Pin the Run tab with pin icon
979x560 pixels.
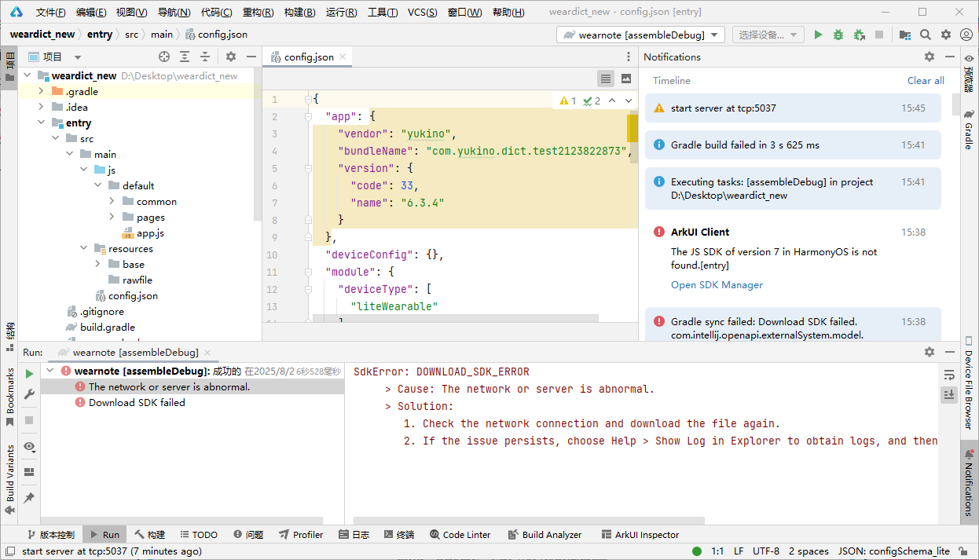[29, 498]
